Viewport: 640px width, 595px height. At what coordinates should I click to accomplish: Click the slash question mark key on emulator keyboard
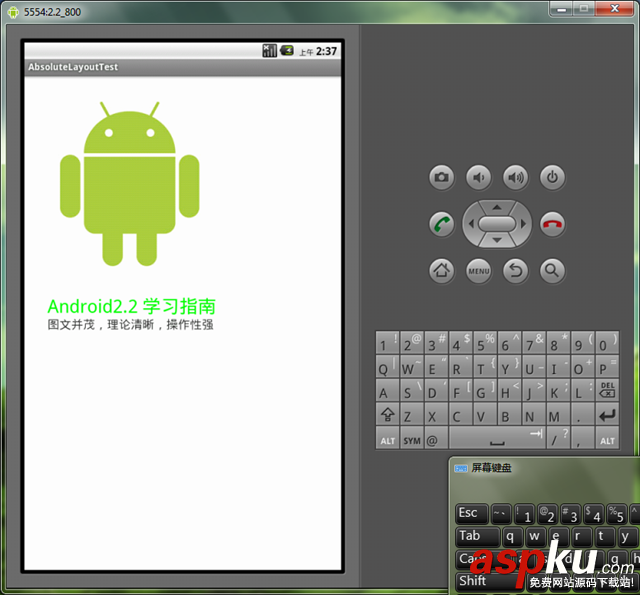pyautogui.click(x=558, y=439)
